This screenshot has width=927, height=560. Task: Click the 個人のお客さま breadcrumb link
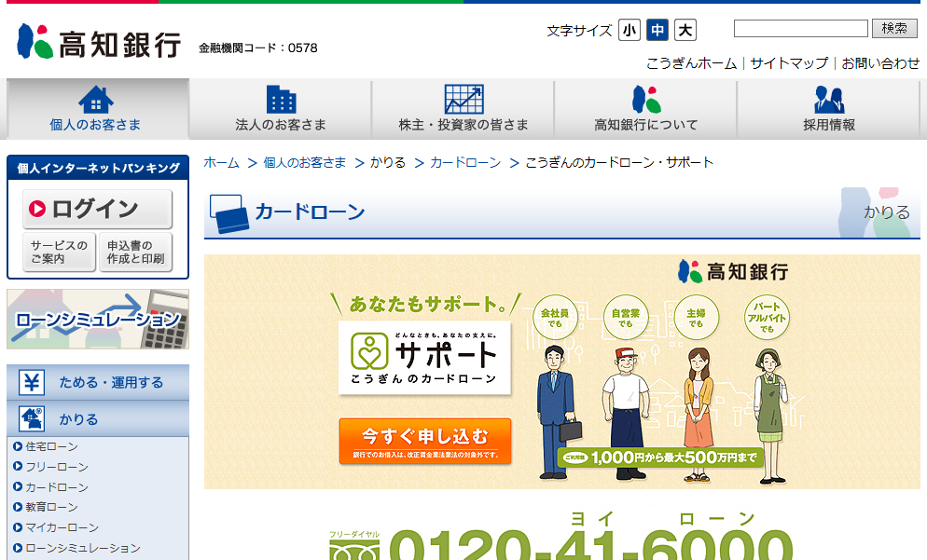point(304,162)
